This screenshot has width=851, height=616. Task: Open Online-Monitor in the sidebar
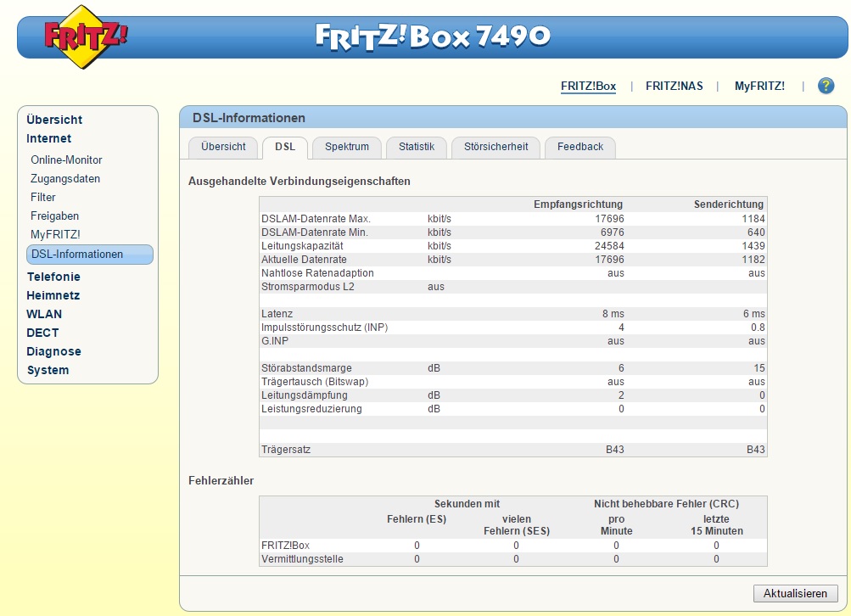[66, 160]
